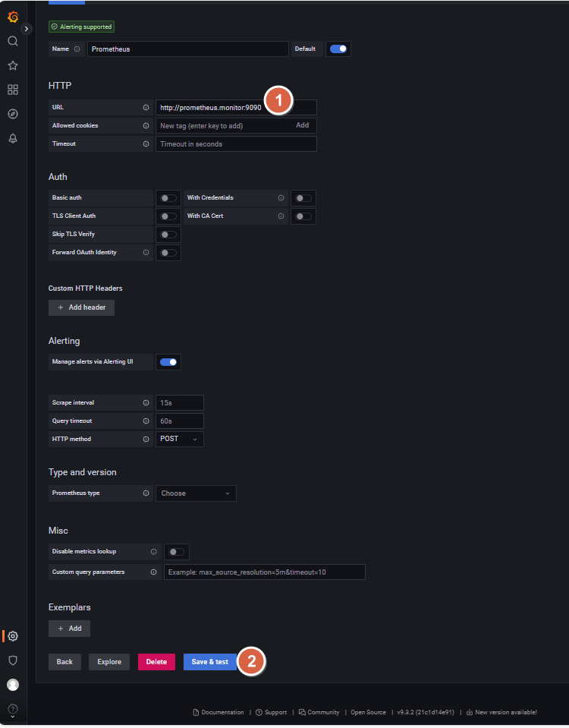Click the URL input field
569x728 pixels.
[236, 108]
